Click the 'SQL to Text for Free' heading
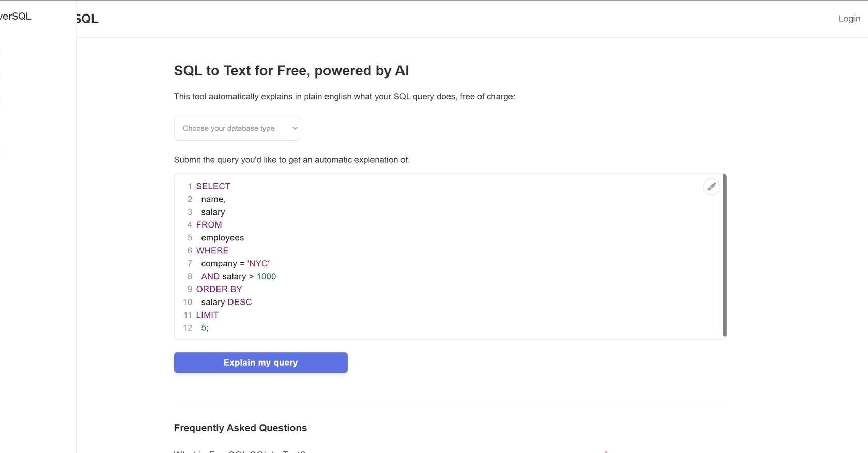This screenshot has height=453, width=868. pos(291,71)
